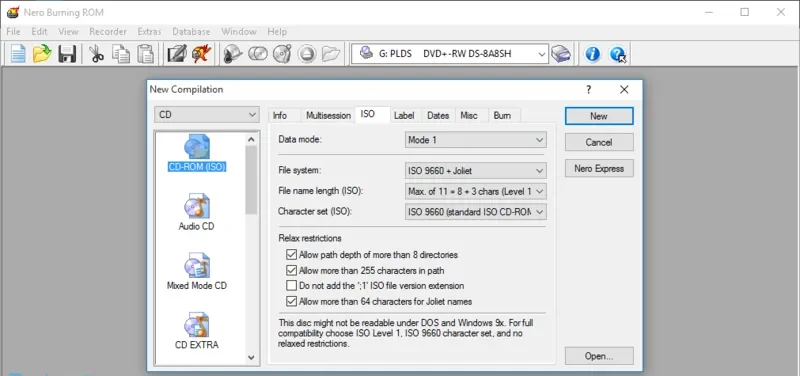The height and width of the screenshot is (376, 800).
Task: Click the compilation list scroll up arrow
Action: click(x=251, y=139)
